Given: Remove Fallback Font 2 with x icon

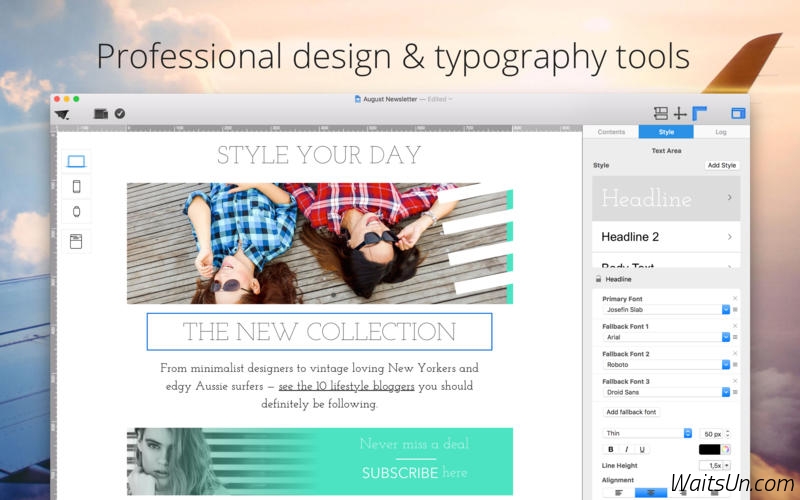Looking at the screenshot, I should coord(735,353).
